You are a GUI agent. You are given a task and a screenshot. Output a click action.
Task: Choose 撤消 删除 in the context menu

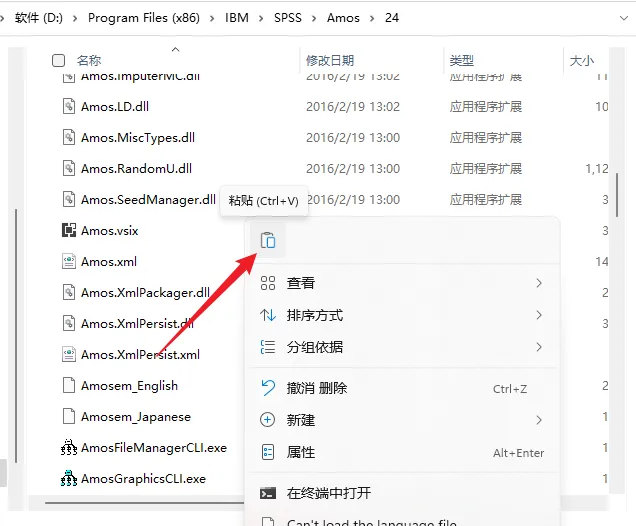[x=402, y=388]
